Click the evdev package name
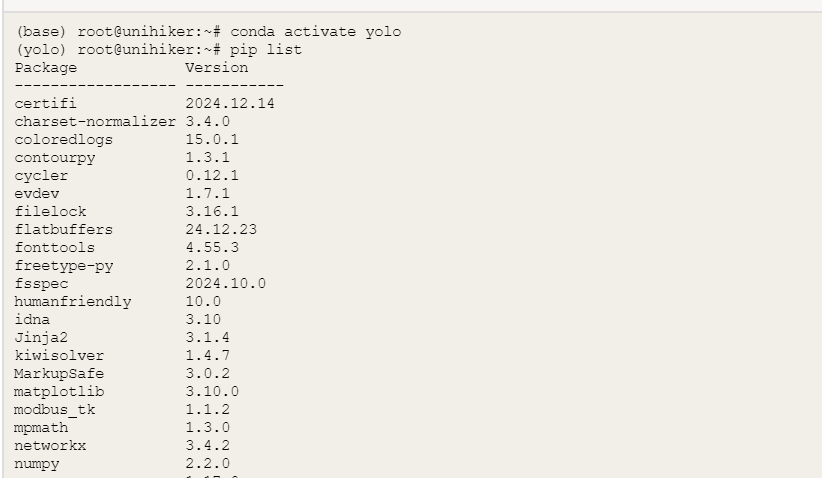Viewport: 822px width, 478px height. [37, 193]
